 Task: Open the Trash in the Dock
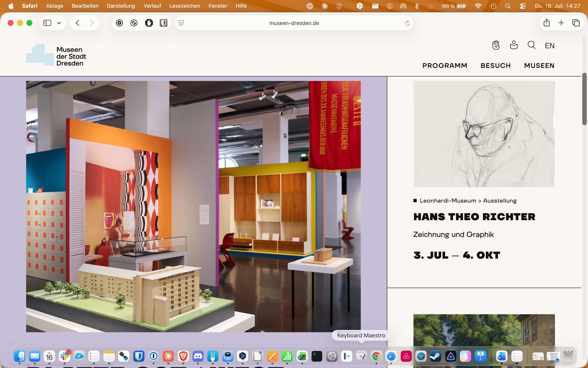coord(568,357)
